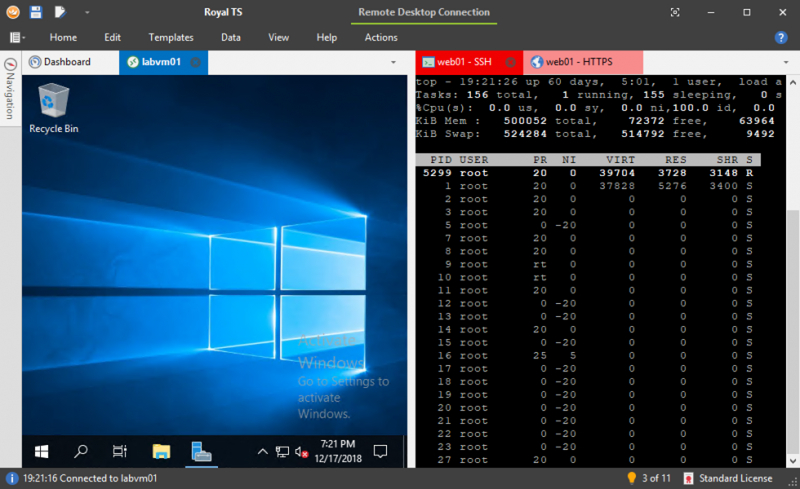
Task: Click the web01 - HTTPS globe icon
Action: pos(536,62)
